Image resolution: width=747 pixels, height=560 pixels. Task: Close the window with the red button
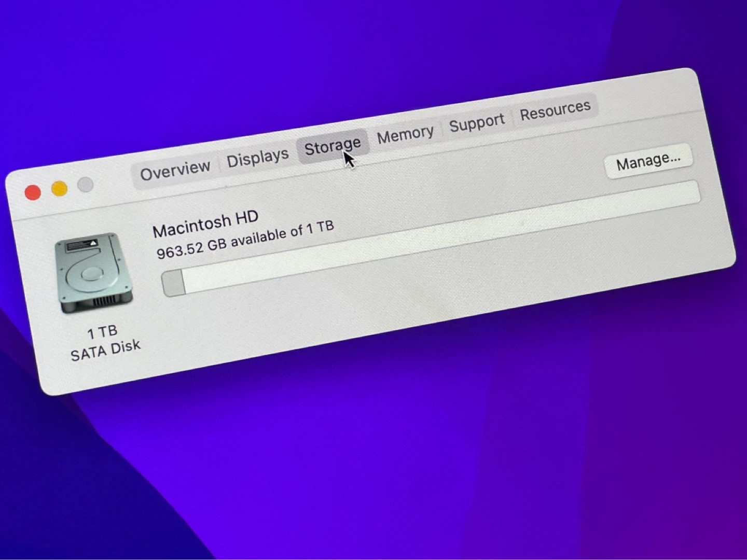33,193
